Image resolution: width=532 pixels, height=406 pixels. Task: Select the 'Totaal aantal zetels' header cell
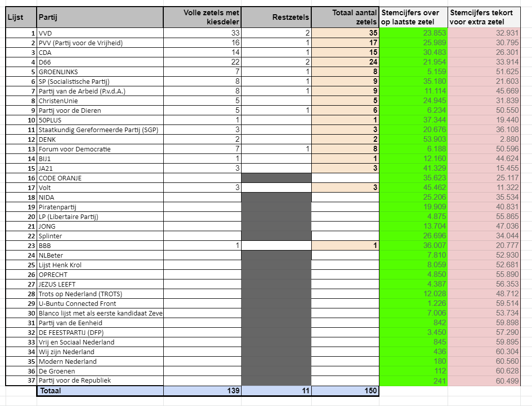tap(345, 17)
